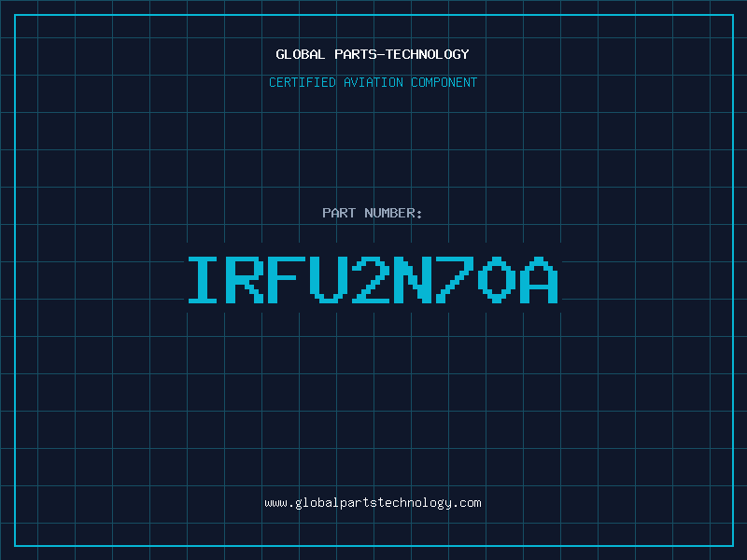The height and width of the screenshot is (560, 747).
Task: Click the word CERTIFIED in the subtitle
Action: (x=302, y=82)
